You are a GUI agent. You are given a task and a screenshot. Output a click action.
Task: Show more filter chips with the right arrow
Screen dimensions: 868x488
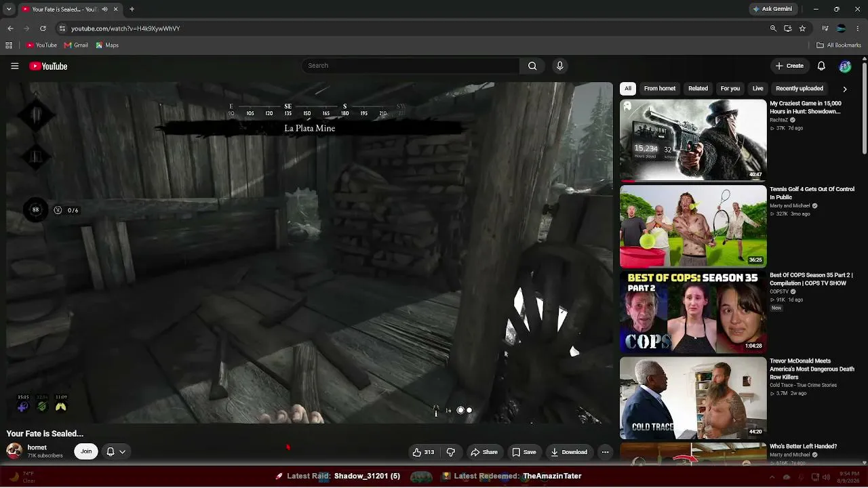[x=845, y=89]
